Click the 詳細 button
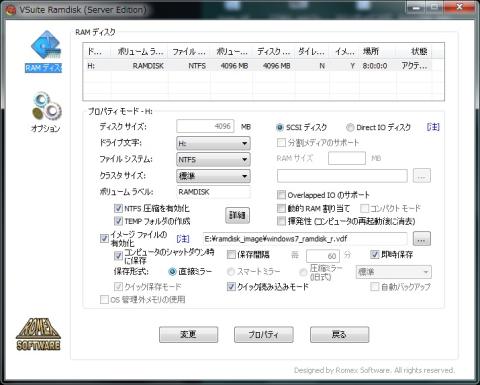 click(237, 215)
